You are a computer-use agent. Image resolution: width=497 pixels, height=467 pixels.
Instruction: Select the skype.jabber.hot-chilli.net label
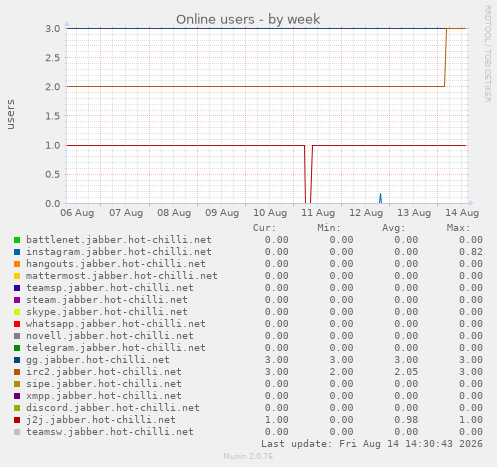(107, 312)
